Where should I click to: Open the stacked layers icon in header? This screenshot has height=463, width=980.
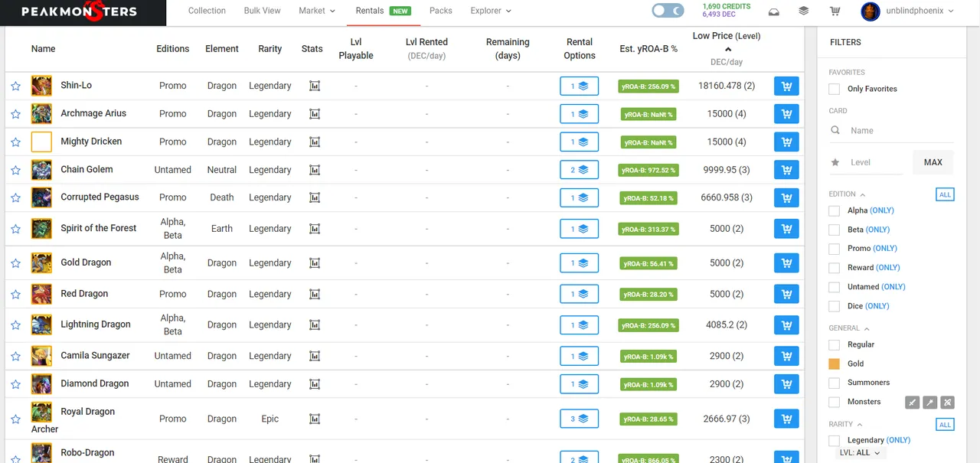point(803,11)
